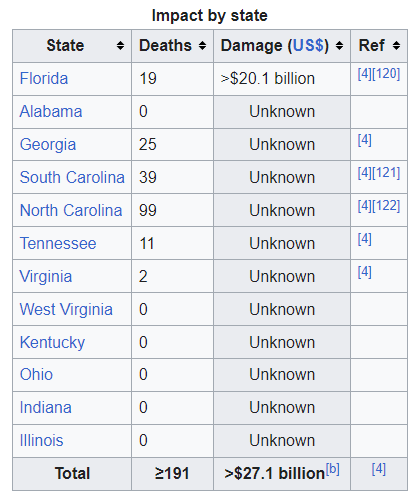Open citation [4] in Total row
The height and width of the screenshot is (498, 416).
coord(379,469)
